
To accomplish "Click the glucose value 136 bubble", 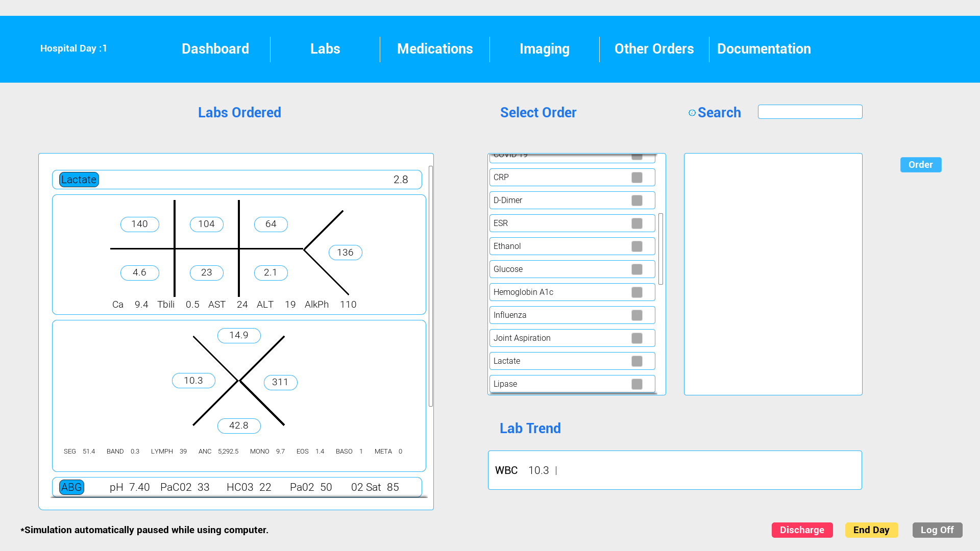I will tap(345, 253).
